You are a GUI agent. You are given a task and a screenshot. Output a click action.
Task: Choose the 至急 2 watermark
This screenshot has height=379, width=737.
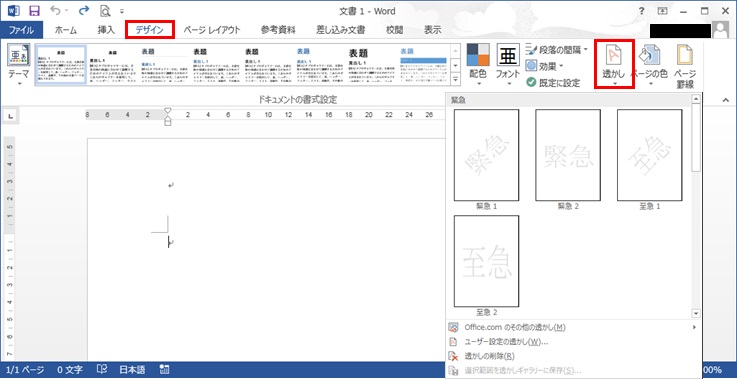coord(486,266)
